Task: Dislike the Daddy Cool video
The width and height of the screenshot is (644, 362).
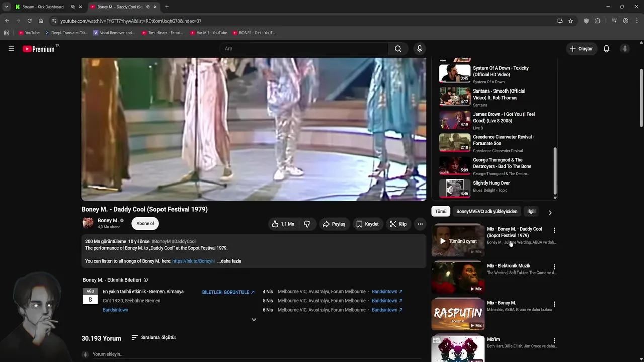Action: point(307,224)
